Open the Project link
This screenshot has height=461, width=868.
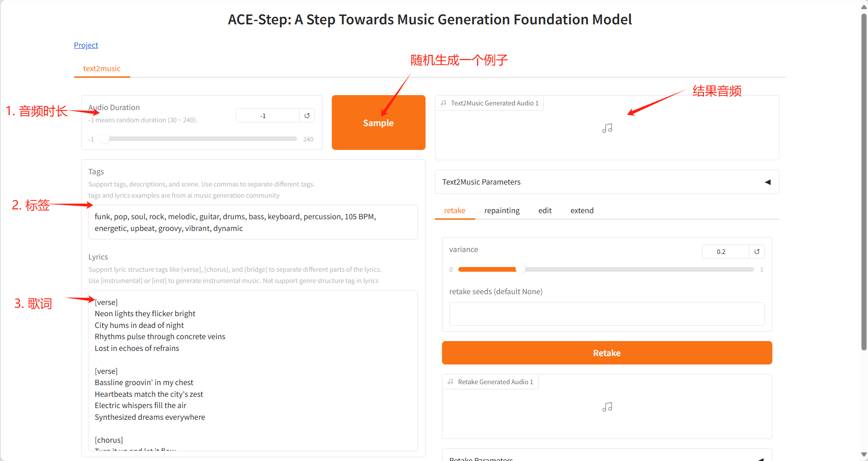pos(86,45)
